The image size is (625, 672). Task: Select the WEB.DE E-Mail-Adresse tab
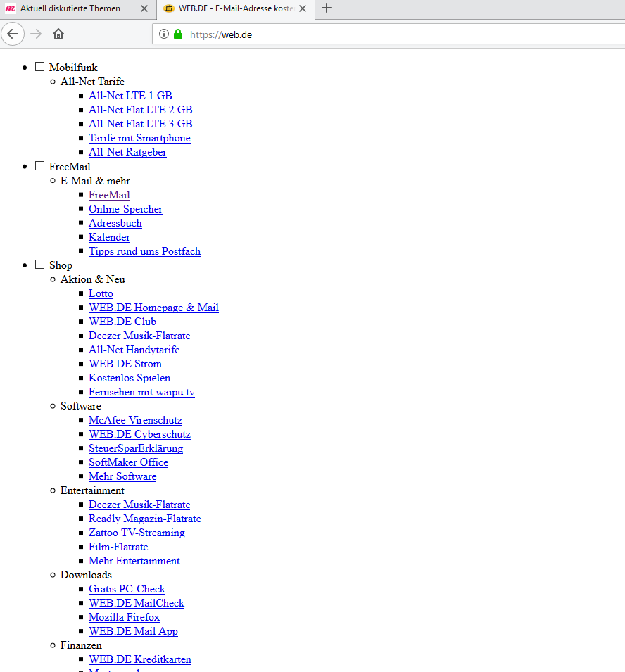point(236,8)
